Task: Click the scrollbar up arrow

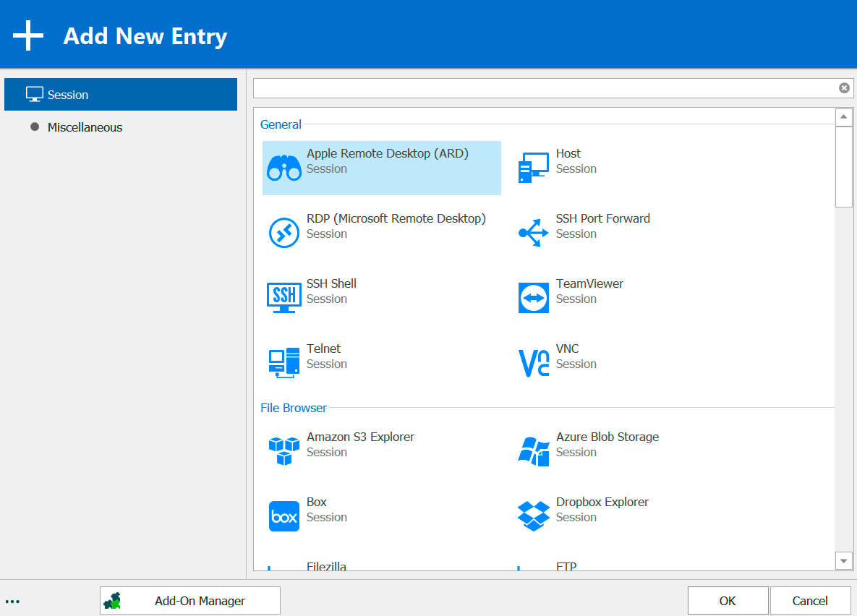Action: pos(844,117)
